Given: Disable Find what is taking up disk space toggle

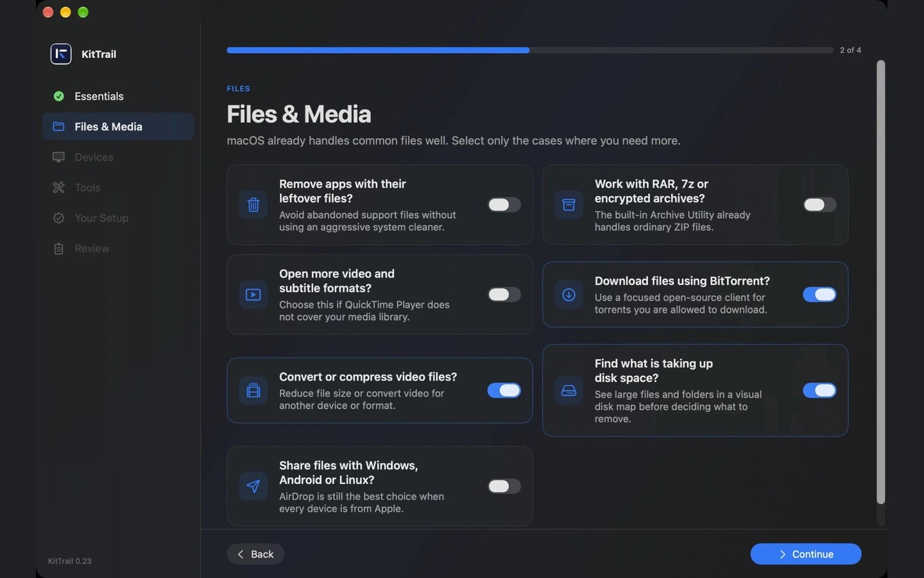Looking at the screenshot, I should (x=819, y=390).
